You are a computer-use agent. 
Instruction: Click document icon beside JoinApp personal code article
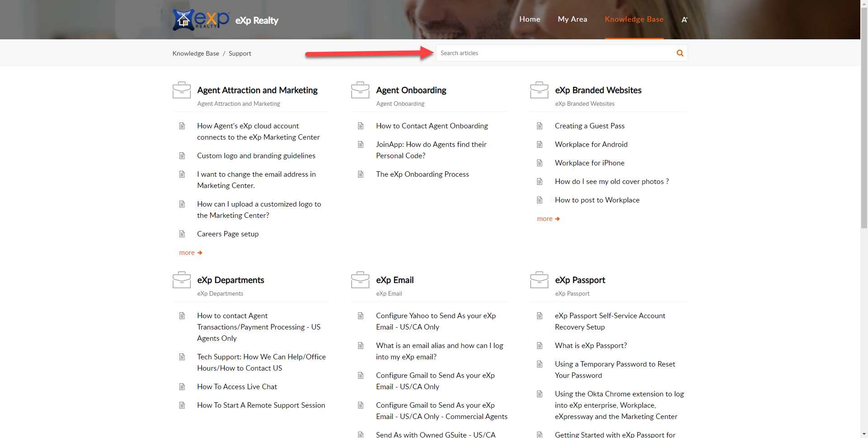(x=361, y=144)
